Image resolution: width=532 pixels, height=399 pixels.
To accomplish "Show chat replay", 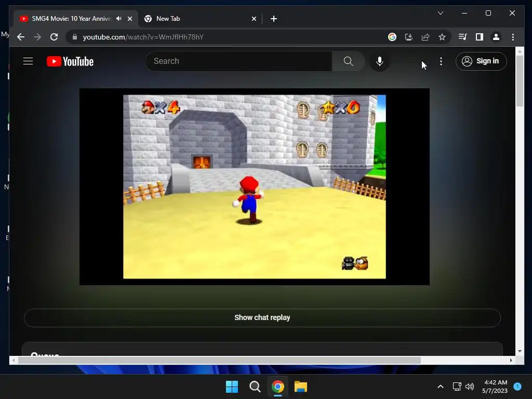I will (262, 317).
